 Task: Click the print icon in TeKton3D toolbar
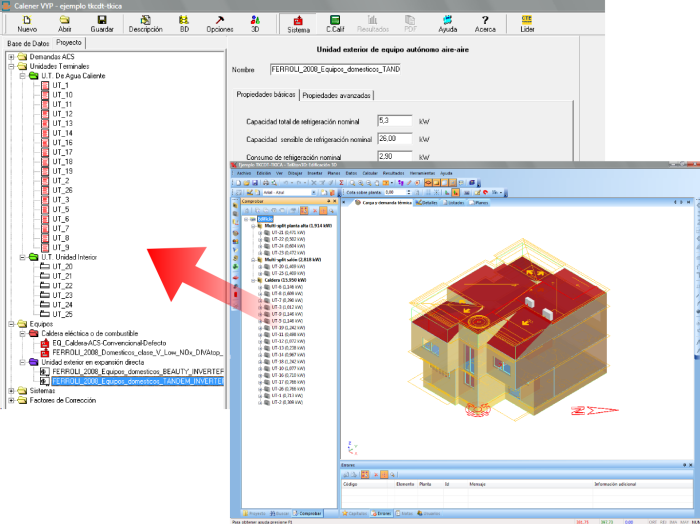point(266,183)
